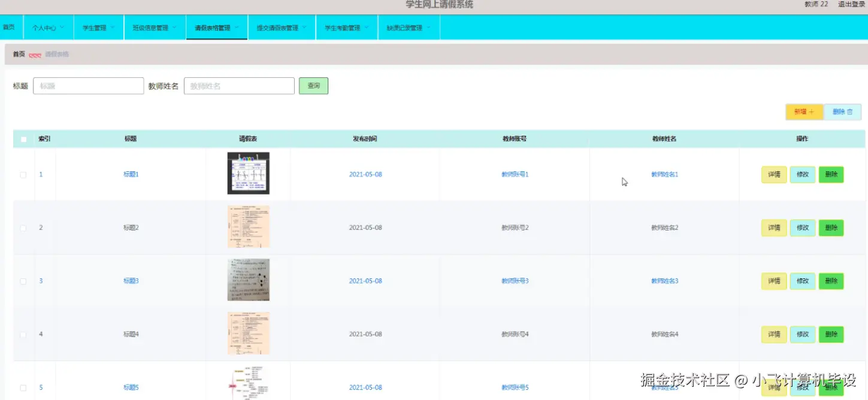Expand the 学生考勤管理 dropdown menu

click(347, 28)
